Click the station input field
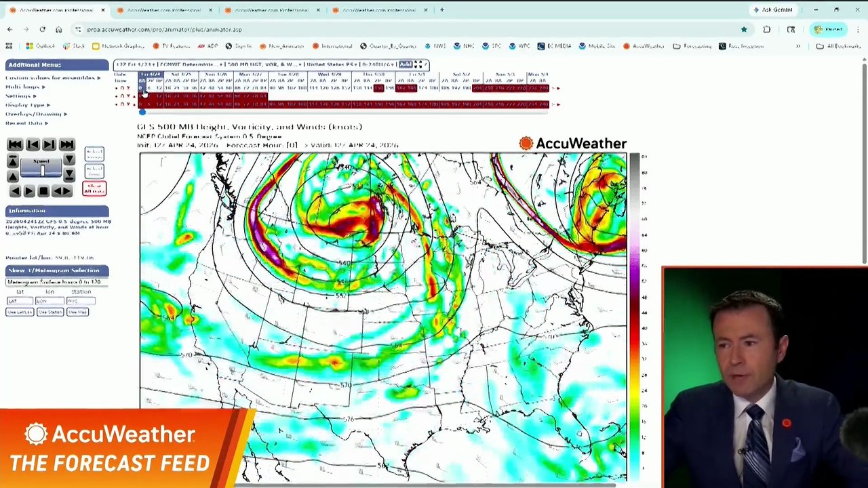 click(81, 301)
